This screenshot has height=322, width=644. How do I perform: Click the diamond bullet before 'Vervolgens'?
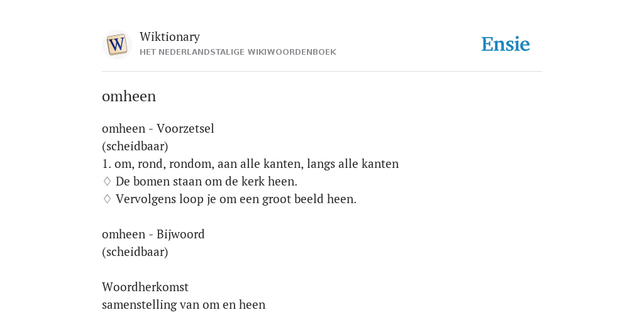click(x=107, y=199)
